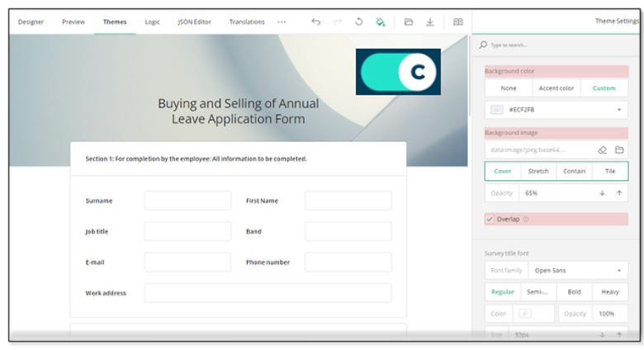Click the theme paint bucket icon
Image resolution: width=644 pixels, height=350 pixels.
381,21
